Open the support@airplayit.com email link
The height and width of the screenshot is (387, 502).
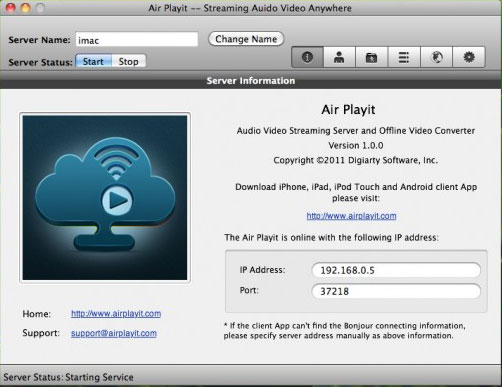coord(114,333)
